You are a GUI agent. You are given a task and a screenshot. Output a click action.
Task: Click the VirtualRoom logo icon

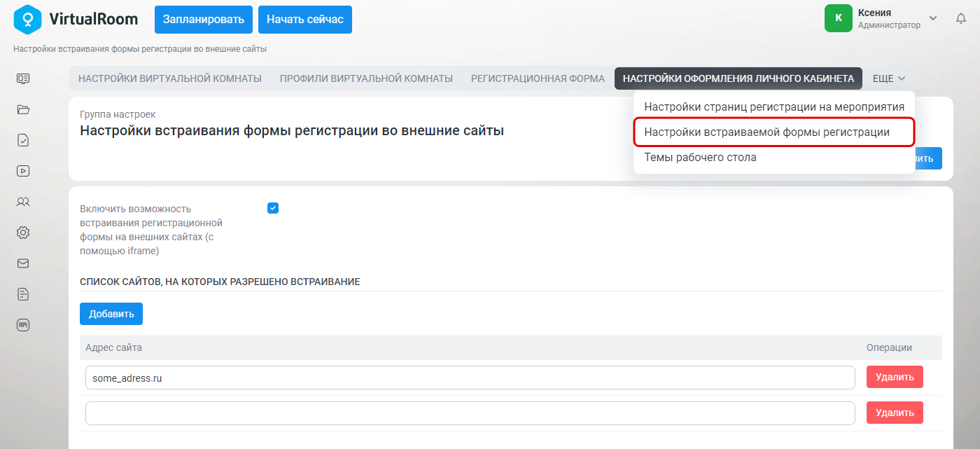[x=27, y=20]
